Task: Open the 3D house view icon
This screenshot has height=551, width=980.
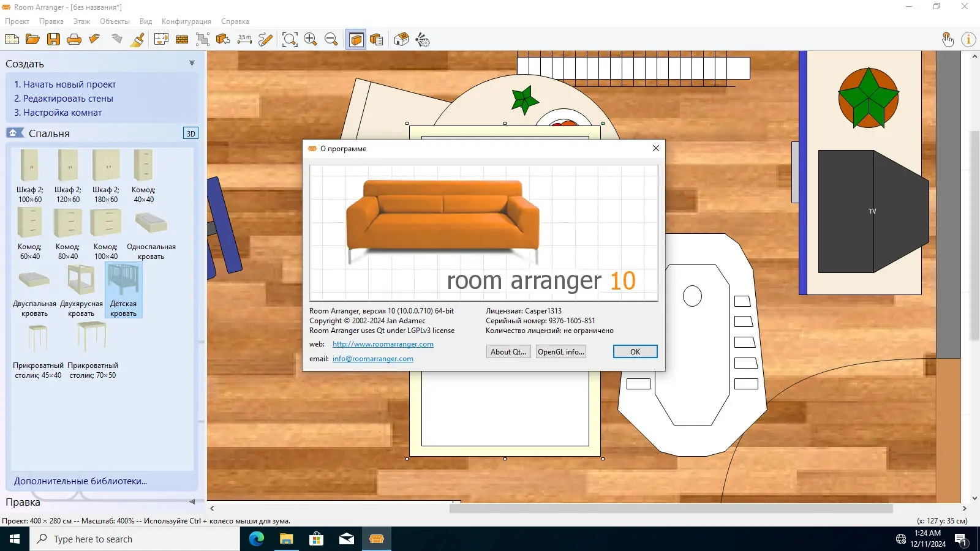Action: (x=401, y=40)
